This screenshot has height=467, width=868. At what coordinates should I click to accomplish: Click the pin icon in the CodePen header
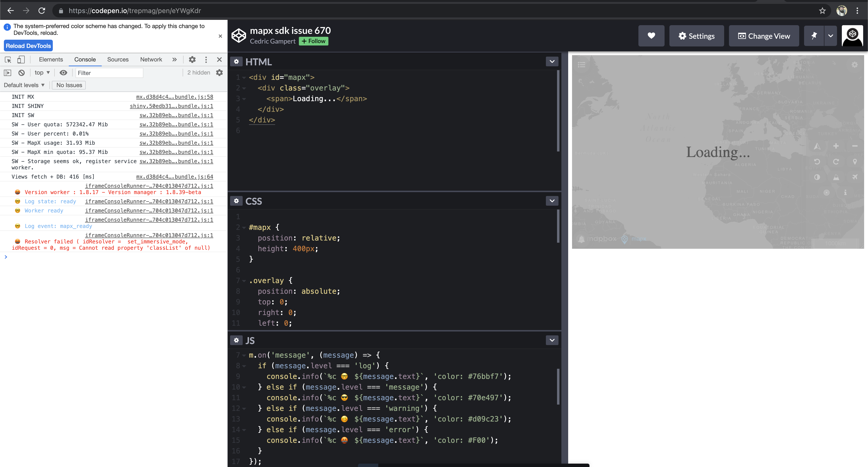(814, 36)
